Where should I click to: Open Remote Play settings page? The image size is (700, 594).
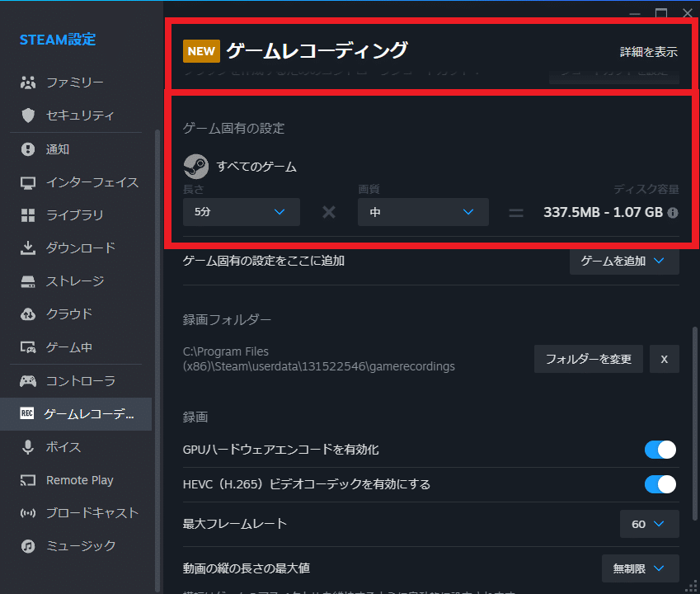(76, 480)
